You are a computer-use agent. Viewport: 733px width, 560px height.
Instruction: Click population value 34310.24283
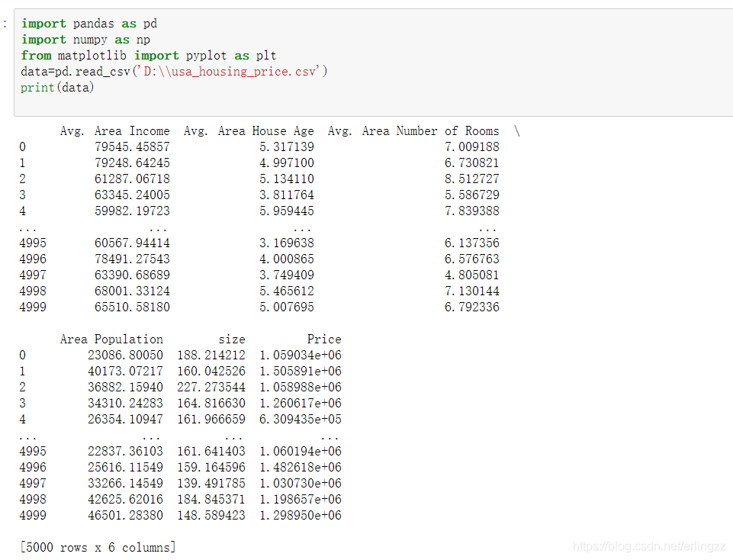[x=125, y=403]
